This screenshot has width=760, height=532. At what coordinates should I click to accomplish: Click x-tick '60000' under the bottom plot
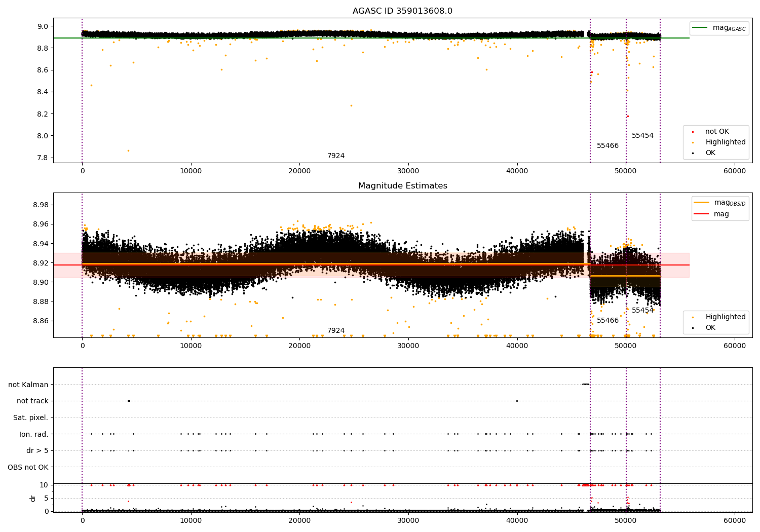735,521
